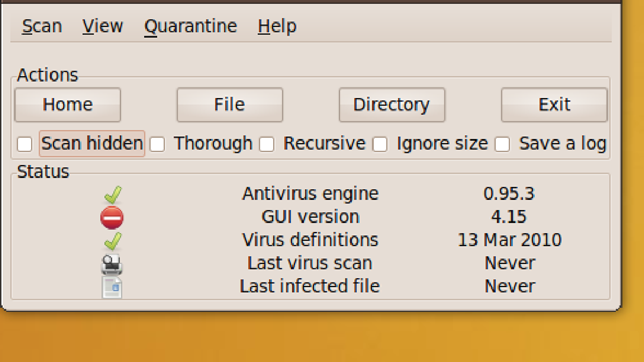Screen dimensions: 644x362
Task: Click the green checkmark beside Virus definitions
Action: point(113,241)
